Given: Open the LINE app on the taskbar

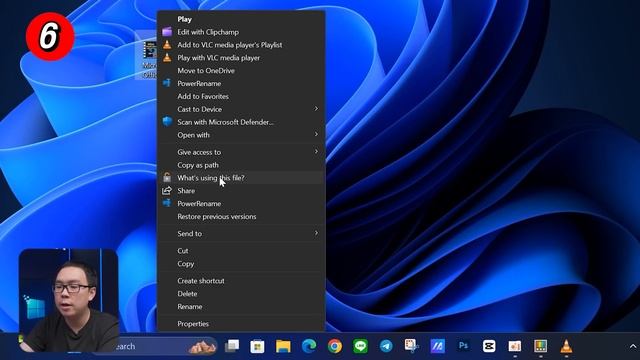Looking at the screenshot, I should tap(360, 346).
